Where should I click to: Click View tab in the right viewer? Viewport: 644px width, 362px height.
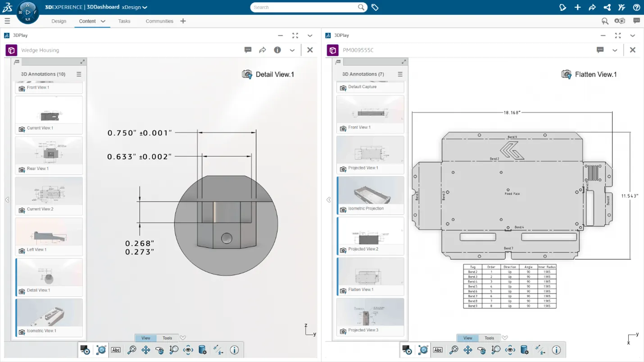[467, 338]
